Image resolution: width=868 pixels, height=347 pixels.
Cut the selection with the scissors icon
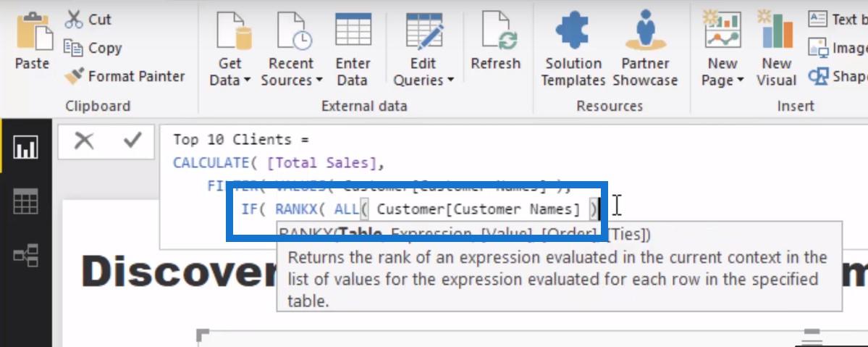(88, 20)
